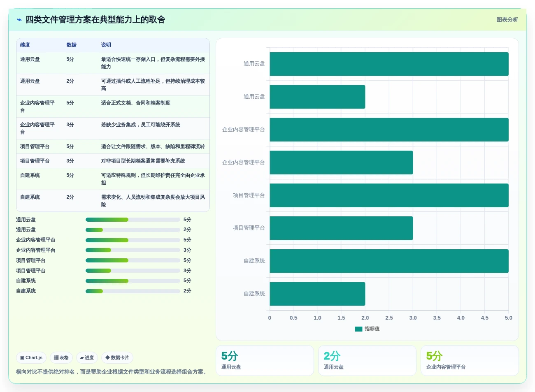Toggle the 指标值 legend color swatch
Image resolution: width=535 pixels, height=392 pixels.
click(x=358, y=329)
